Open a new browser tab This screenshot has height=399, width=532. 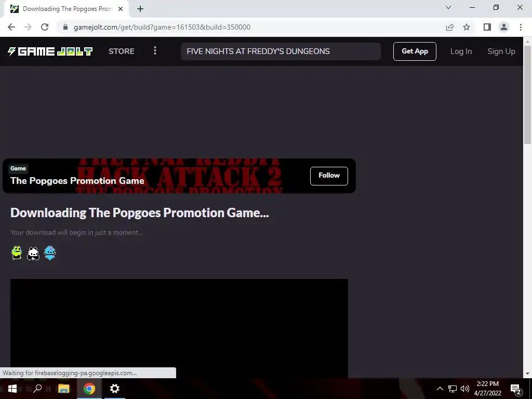(140, 9)
